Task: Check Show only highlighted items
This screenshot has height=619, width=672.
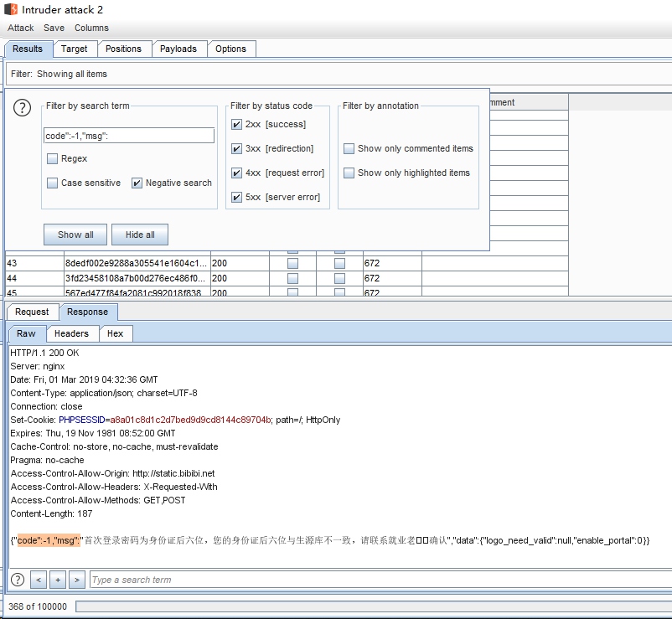Action: pyautogui.click(x=349, y=173)
